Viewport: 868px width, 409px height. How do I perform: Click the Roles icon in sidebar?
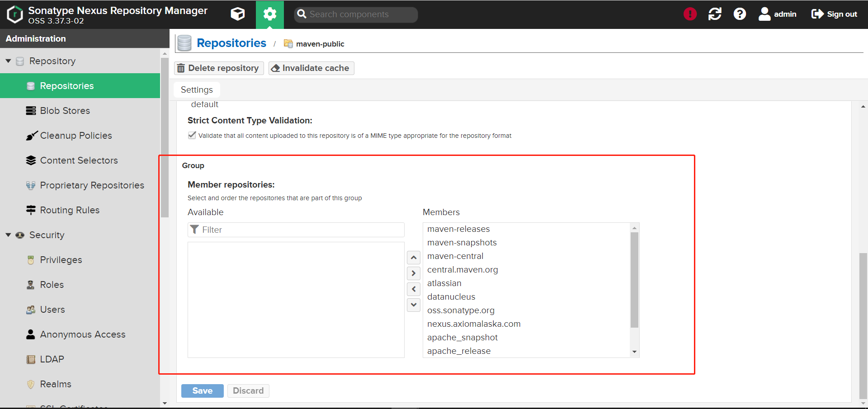pyautogui.click(x=31, y=285)
